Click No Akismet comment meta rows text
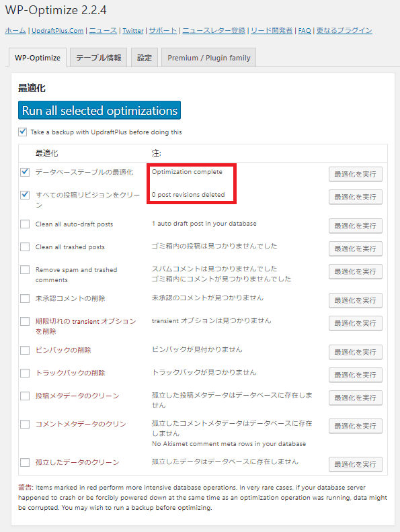The image size is (400, 532). click(229, 444)
